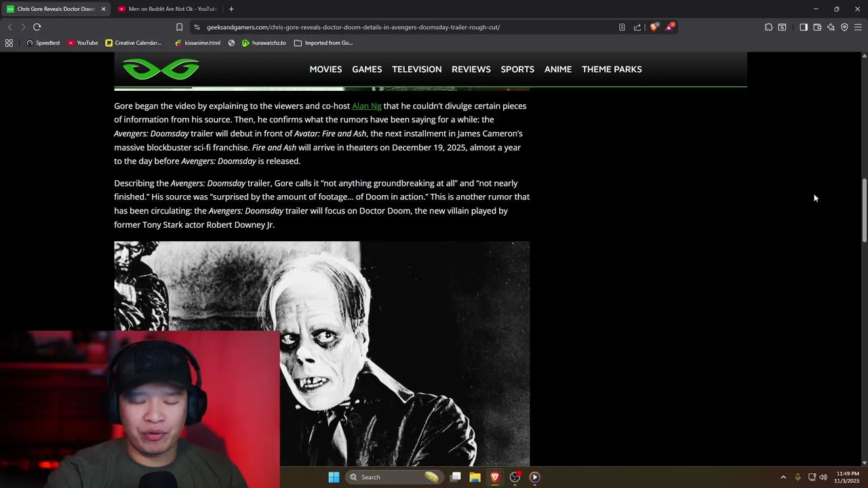Click the 'Avatar: Fire and Ash' italic text

(330, 134)
